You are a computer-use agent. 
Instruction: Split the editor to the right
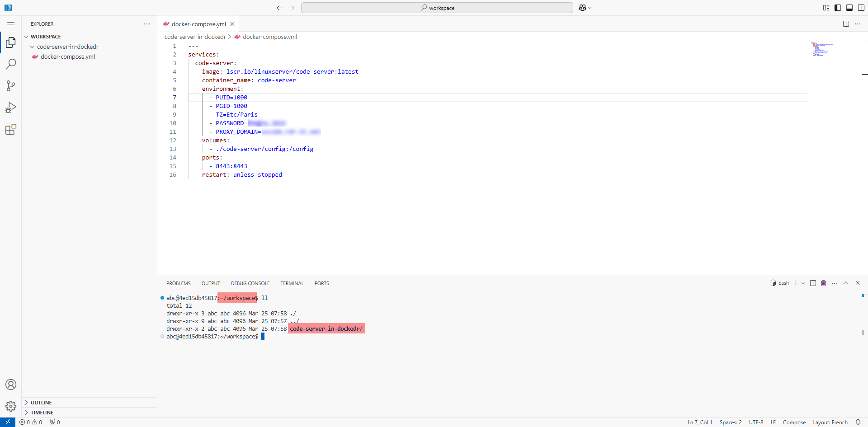[x=846, y=24]
